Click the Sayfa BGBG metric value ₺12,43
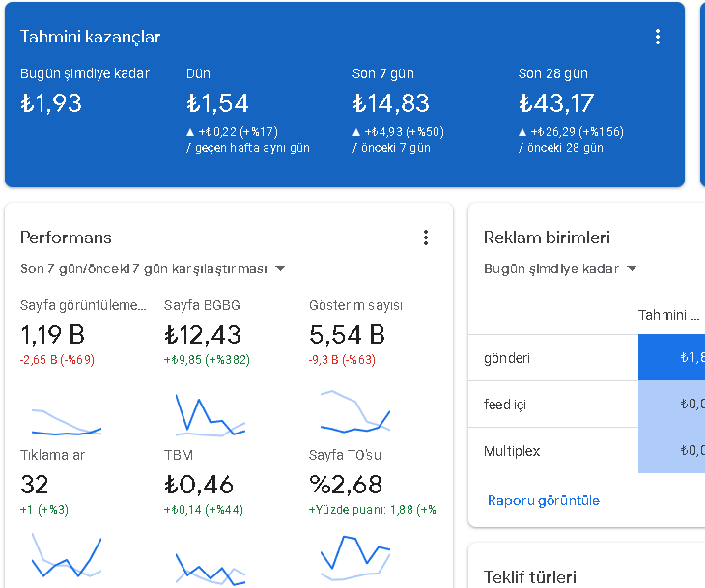Screen dimensions: 705x588 203,335
